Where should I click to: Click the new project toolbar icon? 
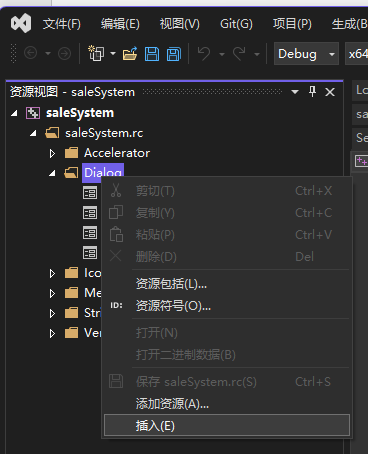coord(96,53)
